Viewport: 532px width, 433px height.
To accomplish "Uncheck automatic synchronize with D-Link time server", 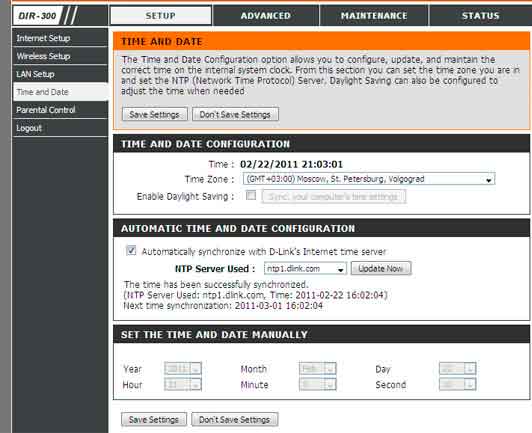I will [x=131, y=250].
